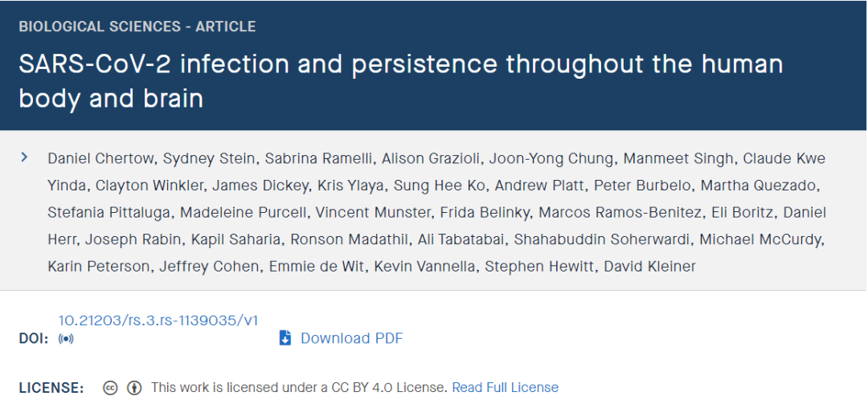Open the Download PDF link

351,338
